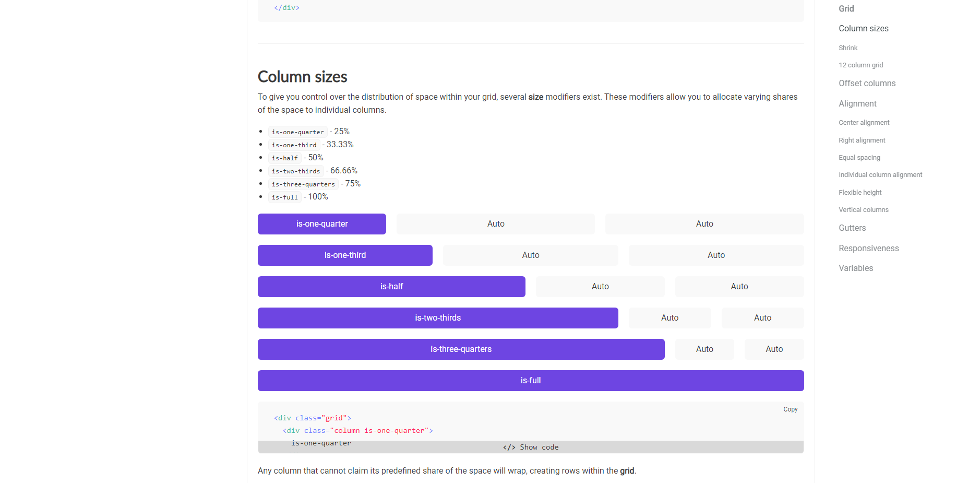This screenshot has height=483, width=980.
Task: Select "12 column grid" in the sidebar
Action: pyautogui.click(x=861, y=65)
